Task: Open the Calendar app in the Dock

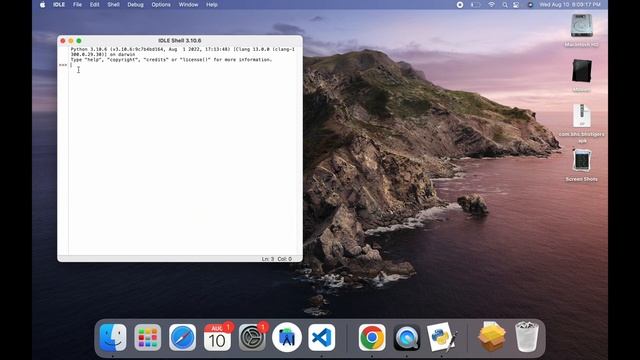Action: coord(217,338)
